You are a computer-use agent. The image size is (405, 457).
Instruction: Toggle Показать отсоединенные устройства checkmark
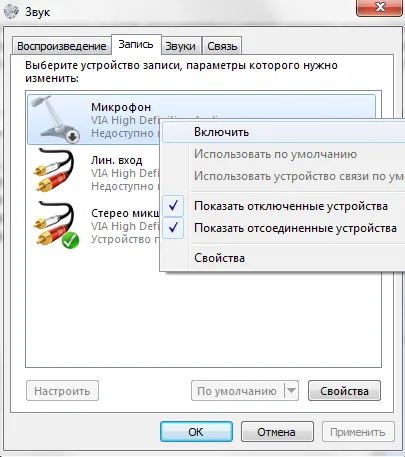[173, 228]
